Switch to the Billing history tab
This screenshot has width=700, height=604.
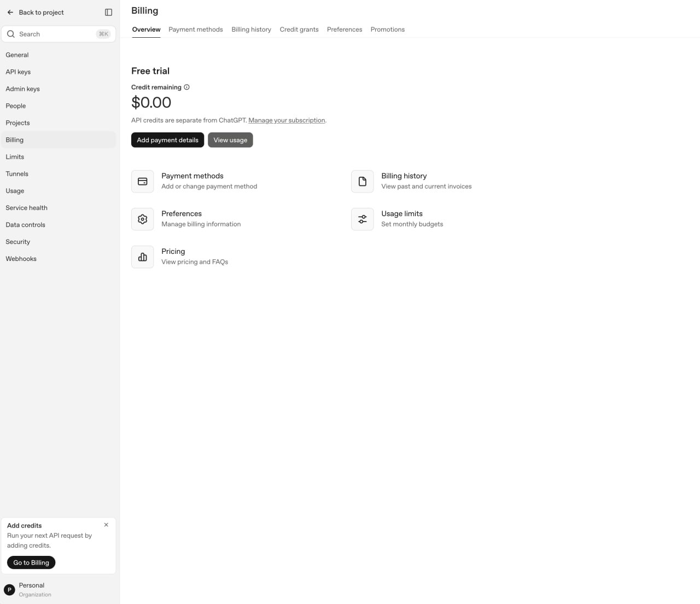[x=251, y=30]
